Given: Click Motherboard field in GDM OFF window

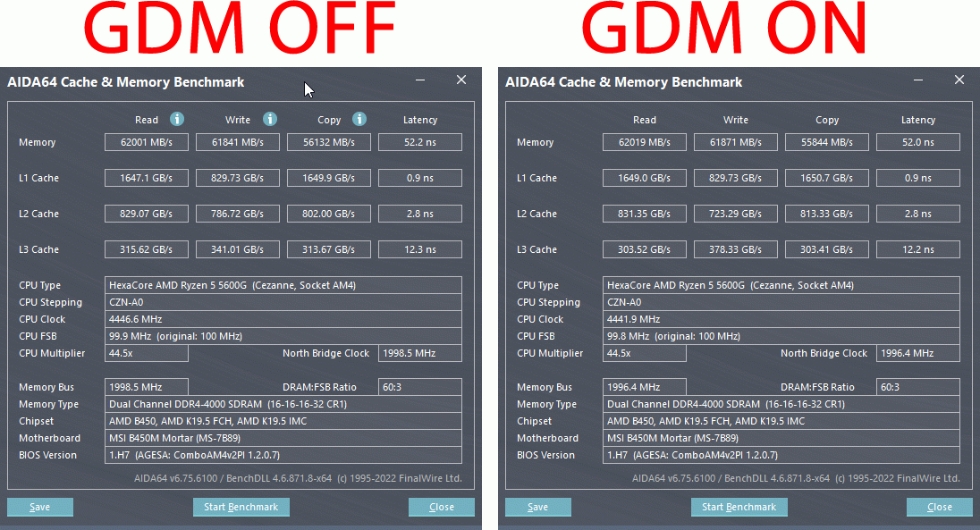Looking at the screenshot, I should [283, 438].
